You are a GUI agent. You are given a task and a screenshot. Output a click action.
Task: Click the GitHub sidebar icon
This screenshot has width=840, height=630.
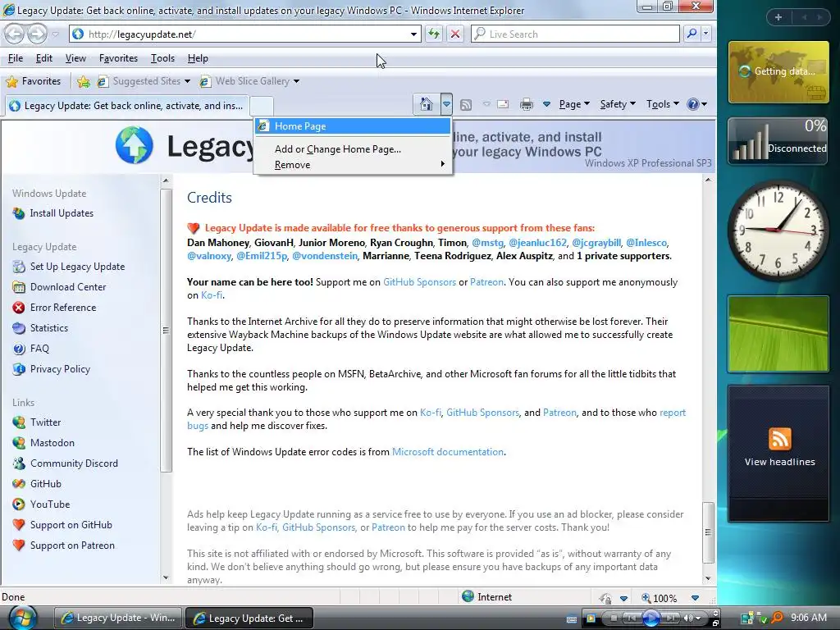[19, 484]
